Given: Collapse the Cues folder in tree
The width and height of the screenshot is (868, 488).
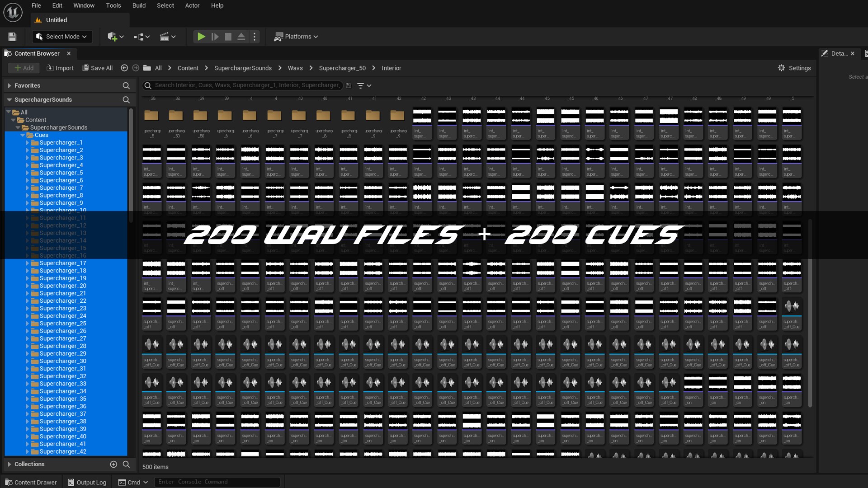Looking at the screenshot, I should (23, 135).
